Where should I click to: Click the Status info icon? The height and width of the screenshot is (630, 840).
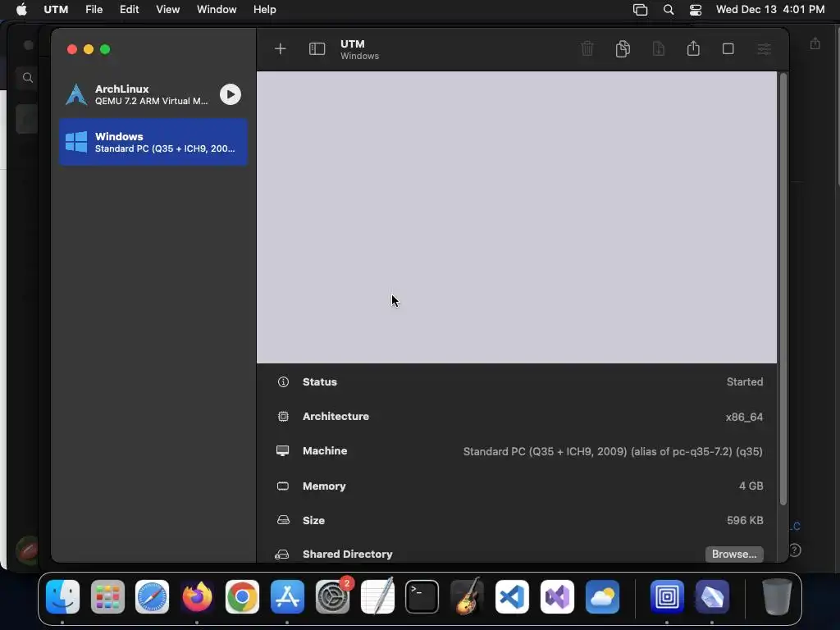pos(283,382)
